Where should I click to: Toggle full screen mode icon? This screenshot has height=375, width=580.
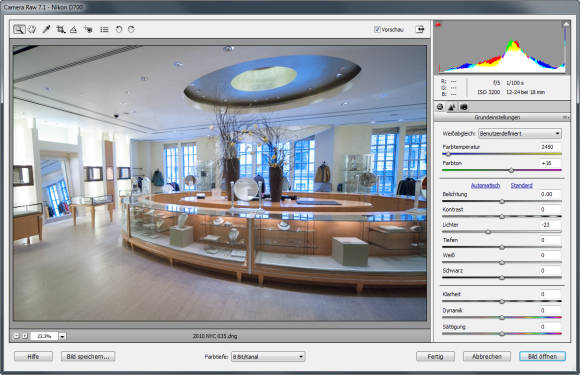[420, 29]
